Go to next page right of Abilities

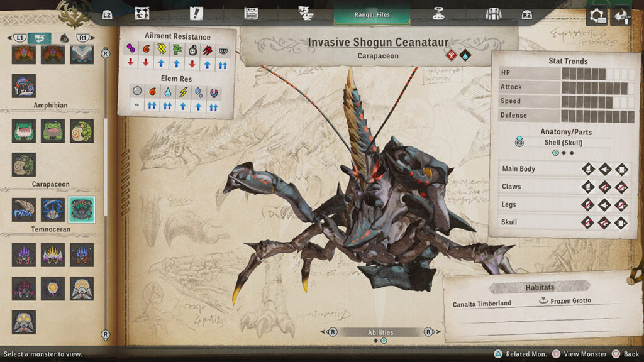click(428, 332)
